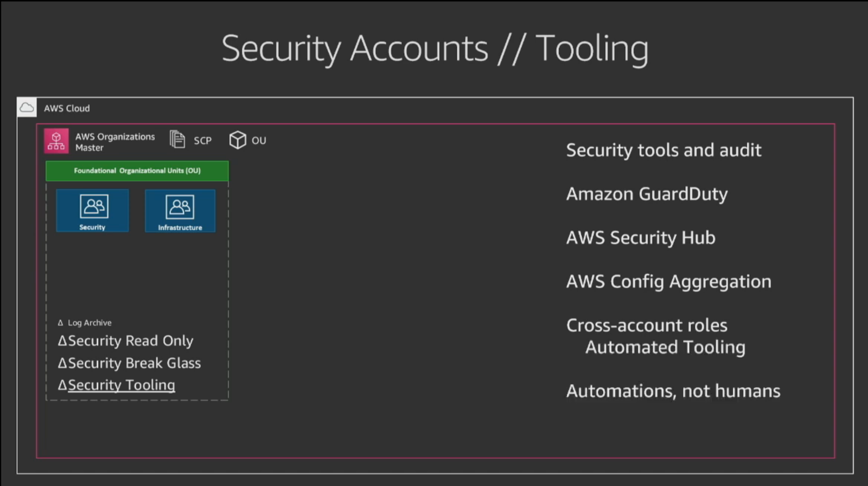The width and height of the screenshot is (868, 486).
Task: Select the Infrastructure OU tile
Action: click(180, 211)
